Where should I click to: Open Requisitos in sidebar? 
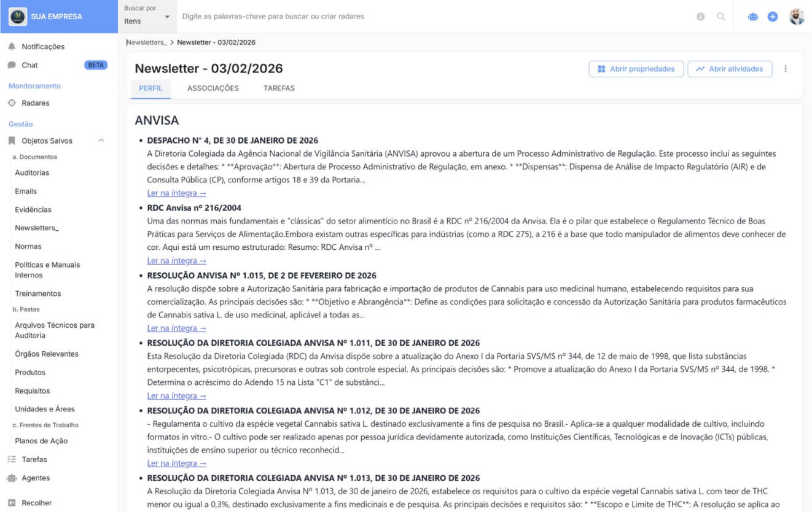pos(33,391)
